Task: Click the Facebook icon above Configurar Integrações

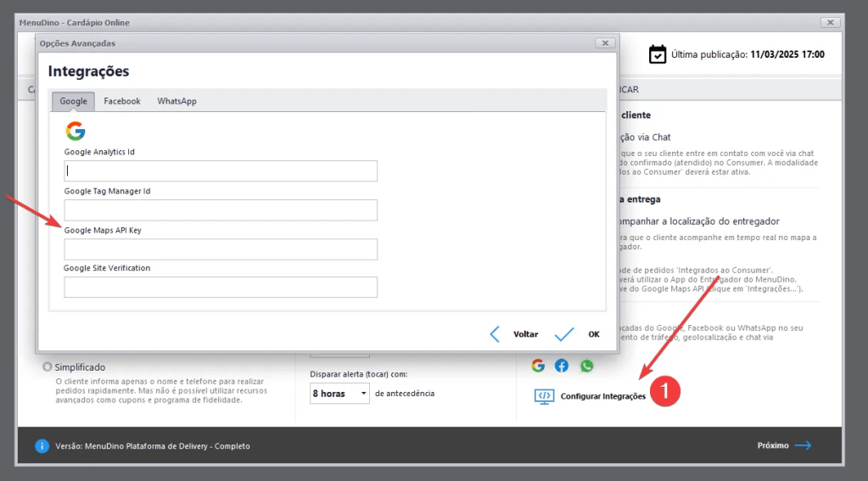Action: (x=562, y=366)
